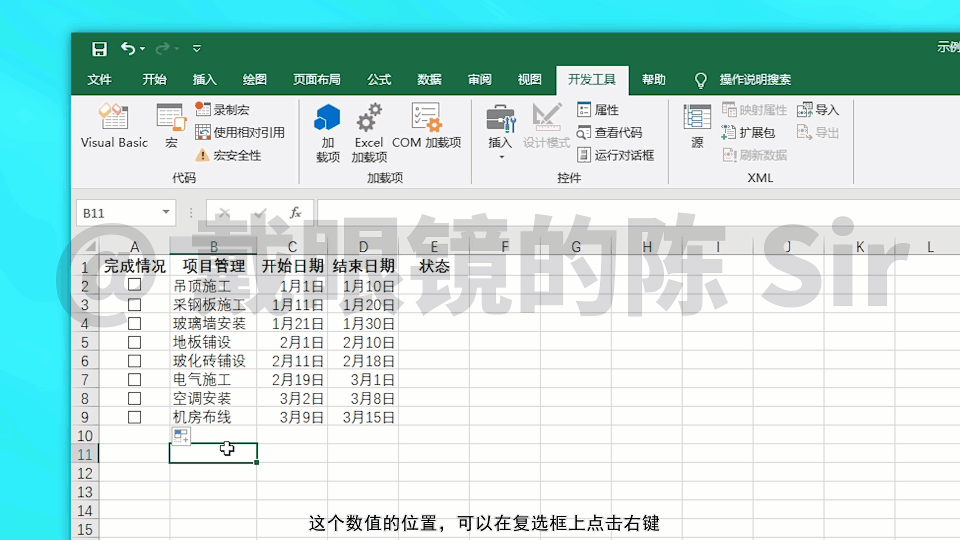Select cell with end date 3月15日
Screen dimensions: 960x540
pyautogui.click(x=363, y=418)
